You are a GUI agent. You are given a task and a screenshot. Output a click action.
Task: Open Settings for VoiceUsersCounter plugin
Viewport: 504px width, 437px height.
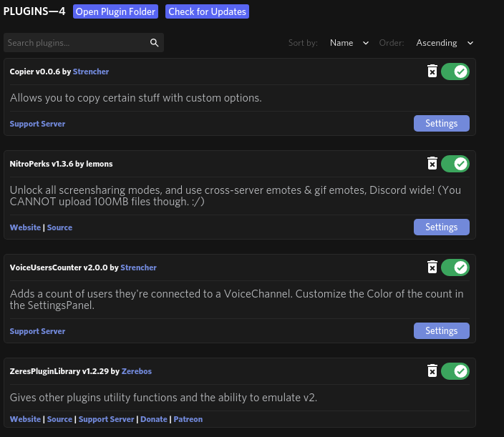point(441,330)
